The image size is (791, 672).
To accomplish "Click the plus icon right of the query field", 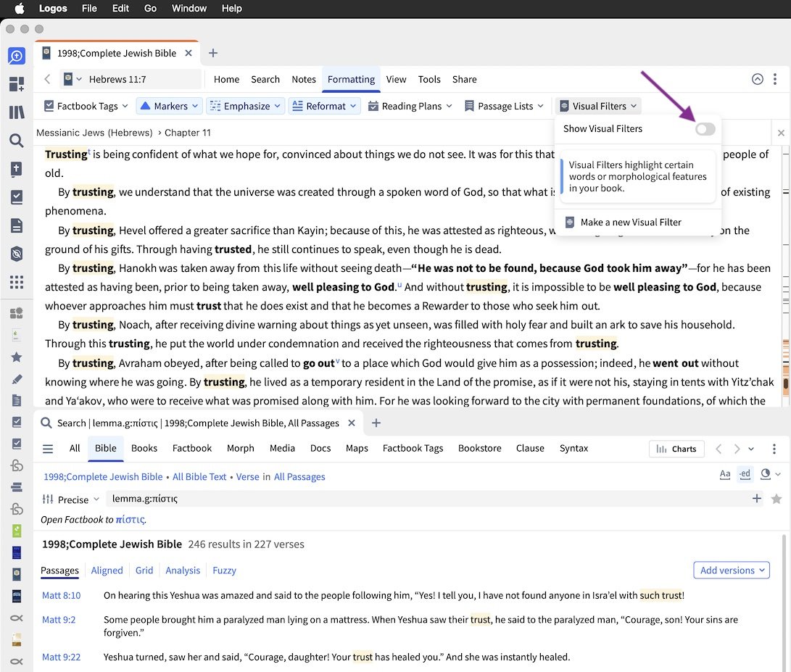I will 757,499.
